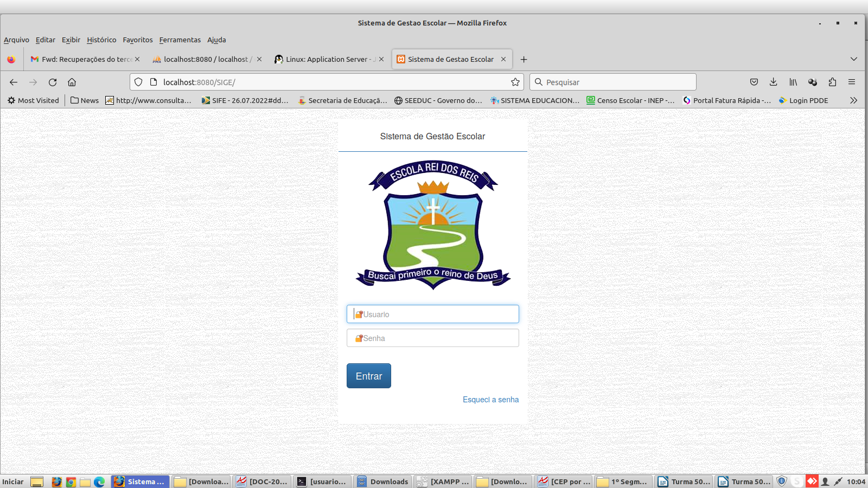Switch to 1º Segm... folder taskbar window
This screenshot has width=868, height=488.
[x=624, y=481]
